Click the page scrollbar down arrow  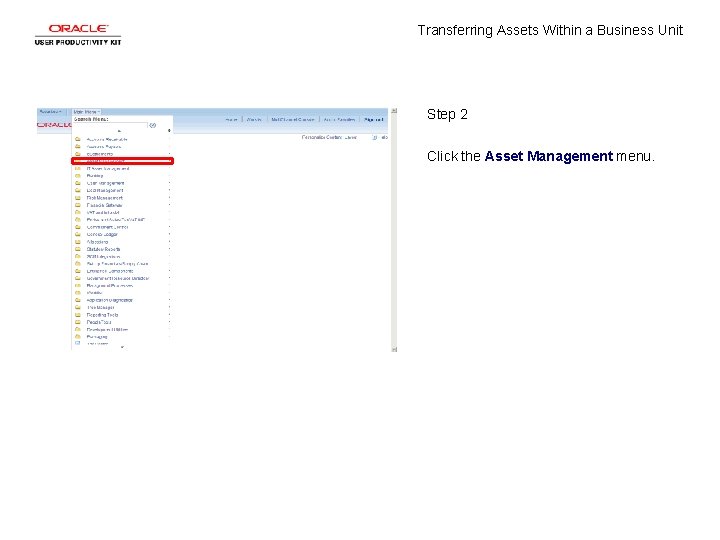tap(394, 349)
